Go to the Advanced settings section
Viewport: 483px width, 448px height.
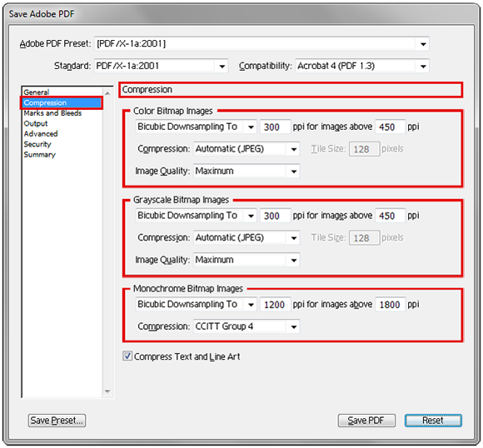click(41, 134)
